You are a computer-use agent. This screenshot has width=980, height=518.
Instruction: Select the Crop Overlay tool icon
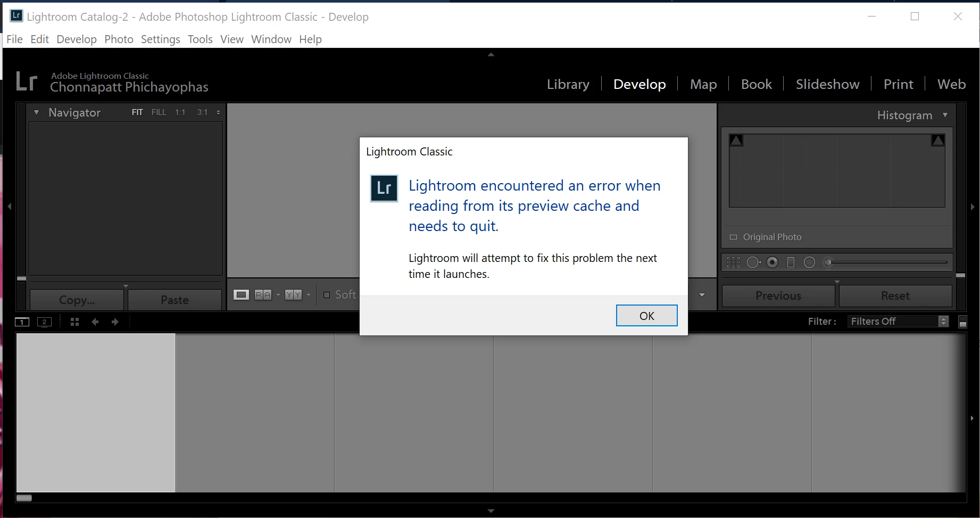733,262
